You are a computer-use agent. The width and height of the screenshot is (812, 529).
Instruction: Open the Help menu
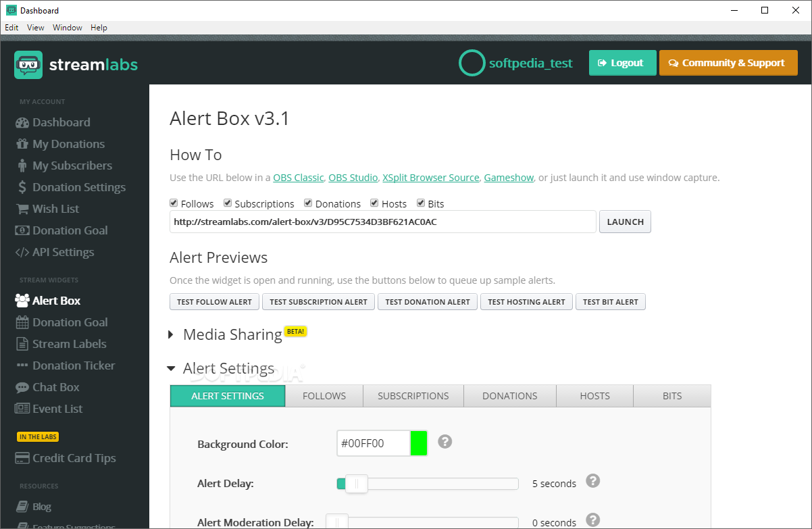coord(99,28)
